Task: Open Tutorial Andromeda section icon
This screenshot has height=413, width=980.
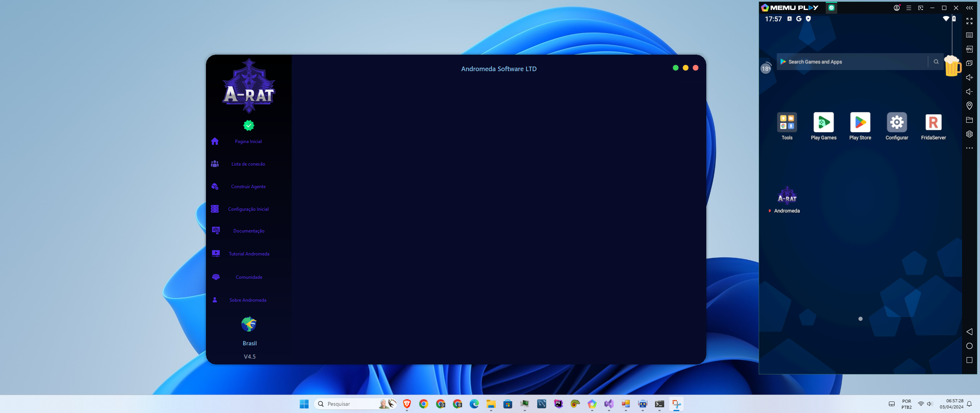Action: (216, 253)
